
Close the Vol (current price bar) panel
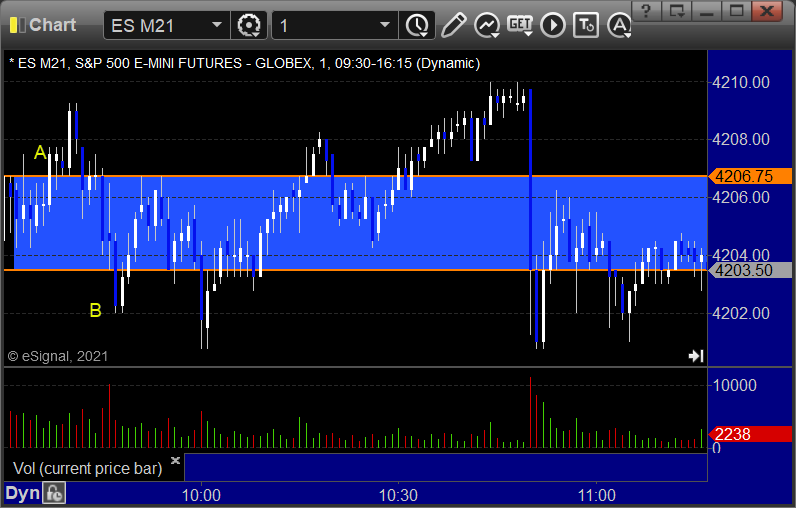[175, 460]
